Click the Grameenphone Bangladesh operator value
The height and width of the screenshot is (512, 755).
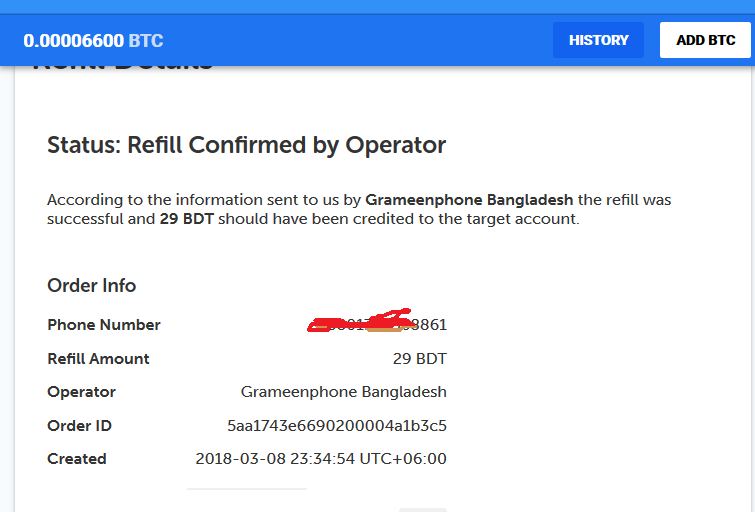[344, 392]
